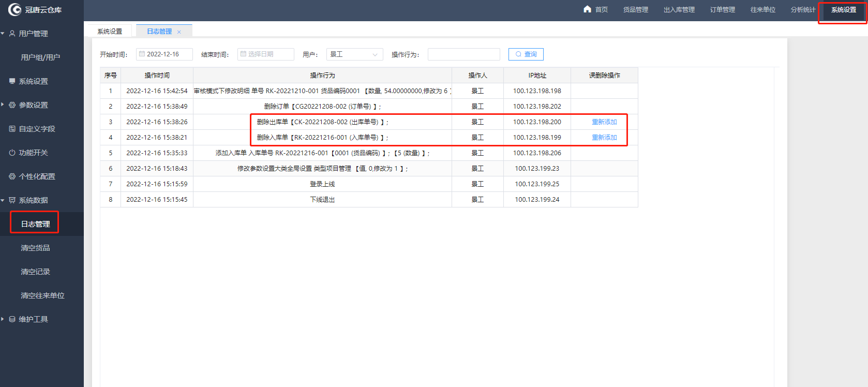Screen dimensions: 868x387
Task: Open the 分析统计 top menu
Action: click(803, 9)
